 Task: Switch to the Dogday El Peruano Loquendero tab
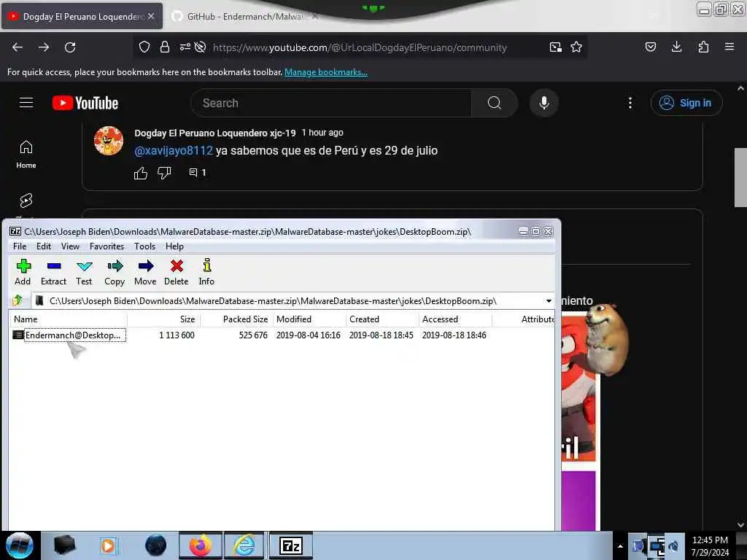(x=82, y=17)
